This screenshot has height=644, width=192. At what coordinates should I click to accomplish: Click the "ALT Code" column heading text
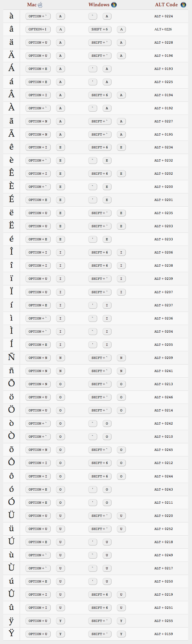[x=166, y=5]
